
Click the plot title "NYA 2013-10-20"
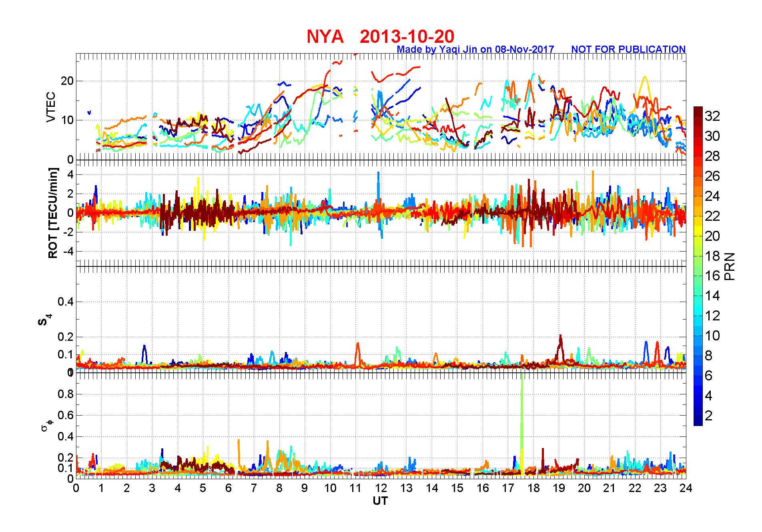(381, 36)
